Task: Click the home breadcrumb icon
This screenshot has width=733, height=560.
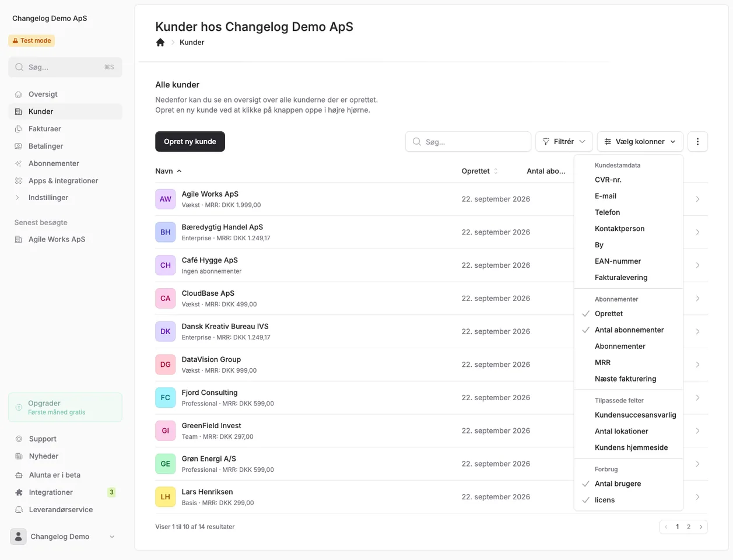Action: 160,42
